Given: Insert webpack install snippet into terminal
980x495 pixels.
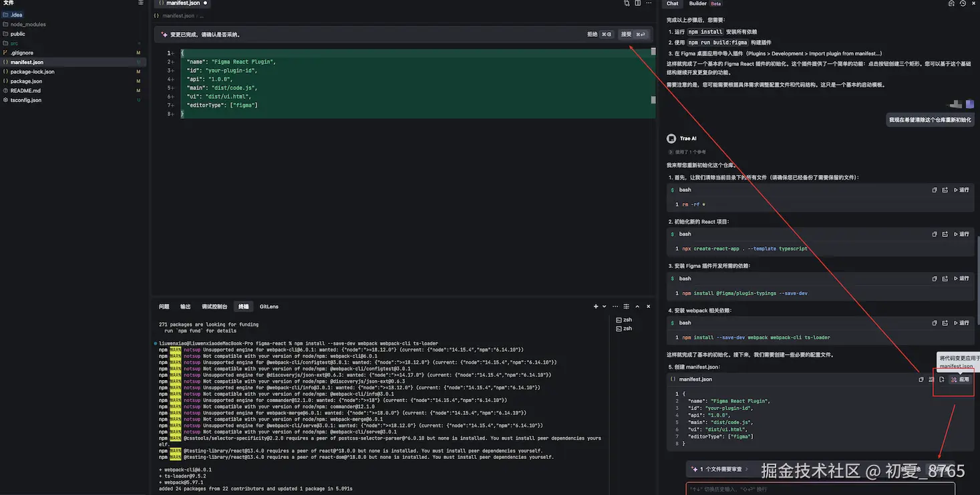Looking at the screenshot, I should tap(945, 323).
